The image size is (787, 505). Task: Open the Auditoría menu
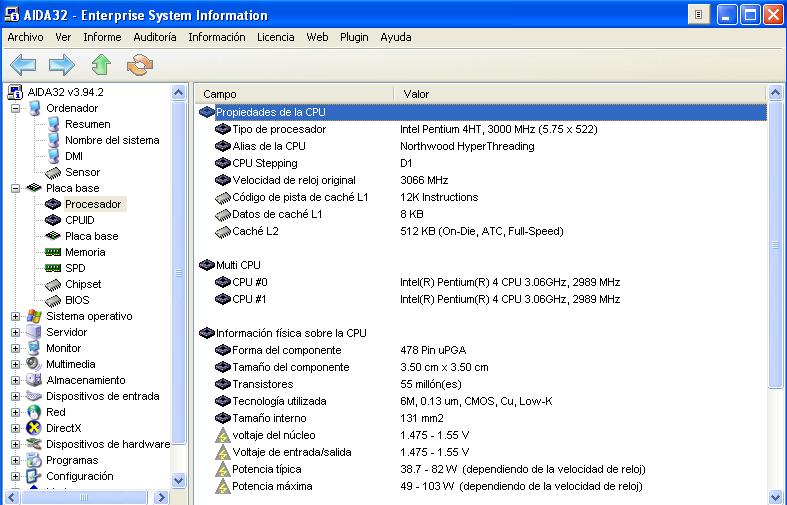(x=154, y=37)
